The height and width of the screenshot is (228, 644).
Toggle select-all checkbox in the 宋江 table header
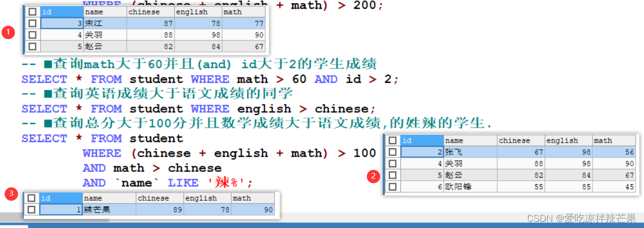click(32, 11)
